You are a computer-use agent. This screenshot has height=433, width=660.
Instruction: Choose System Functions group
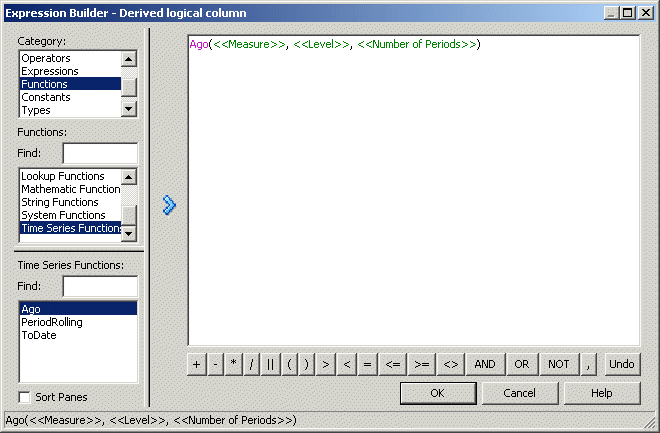point(70,215)
